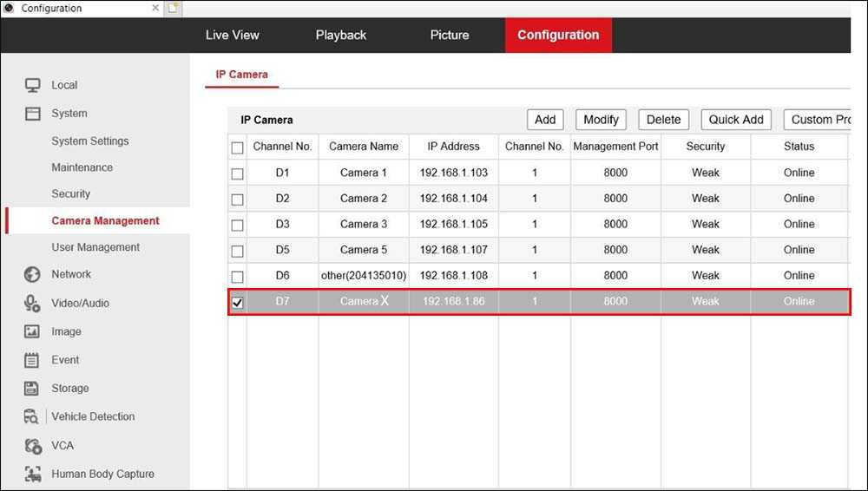Click the VCA icon in sidebar
This screenshot has height=491, width=868.
tap(33, 446)
